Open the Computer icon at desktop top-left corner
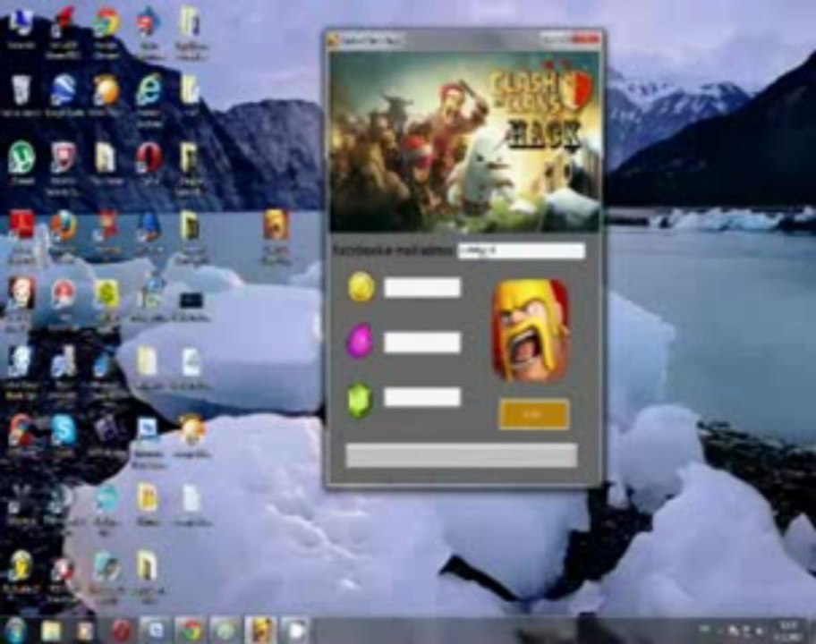 pos(20,21)
